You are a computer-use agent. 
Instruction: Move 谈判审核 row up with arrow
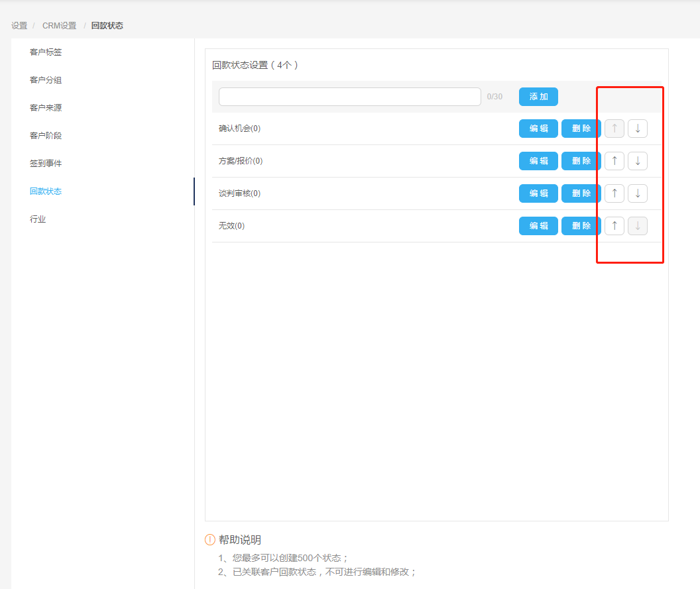coord(614,193)
